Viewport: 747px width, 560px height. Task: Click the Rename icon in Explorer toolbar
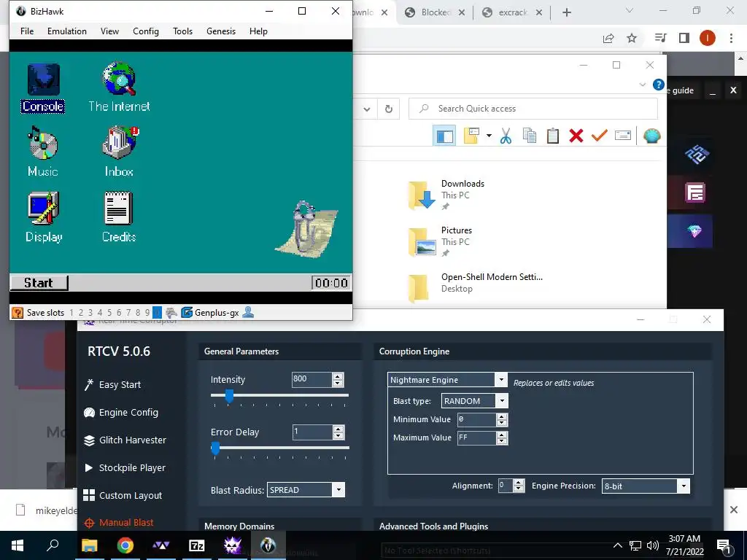[x=623, y=136]
